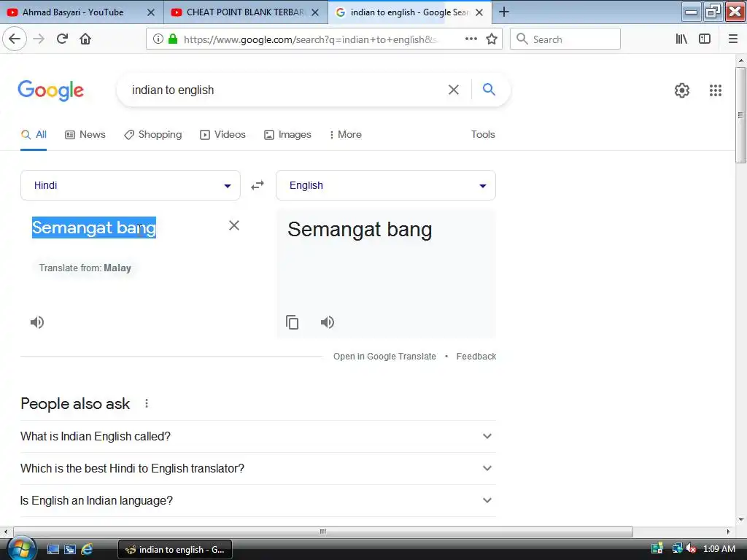747x560 pixels.
Task: Select the Videos results tab
Action: click(222, 135)
